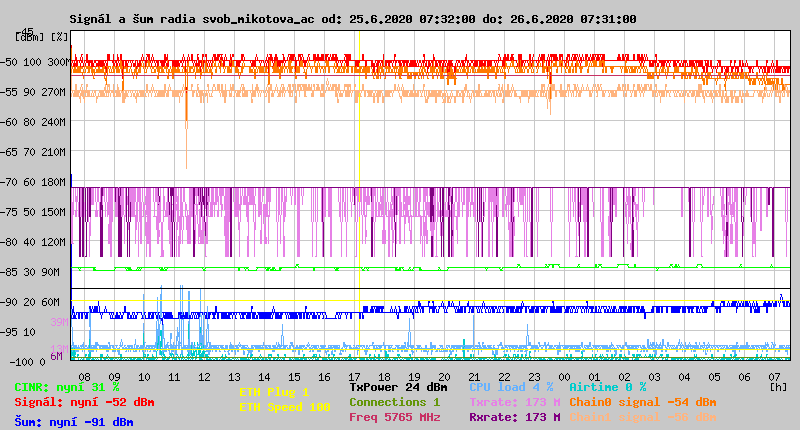
Task: Click the ETH Plug 1 legend label
Action: coord(274,393)
